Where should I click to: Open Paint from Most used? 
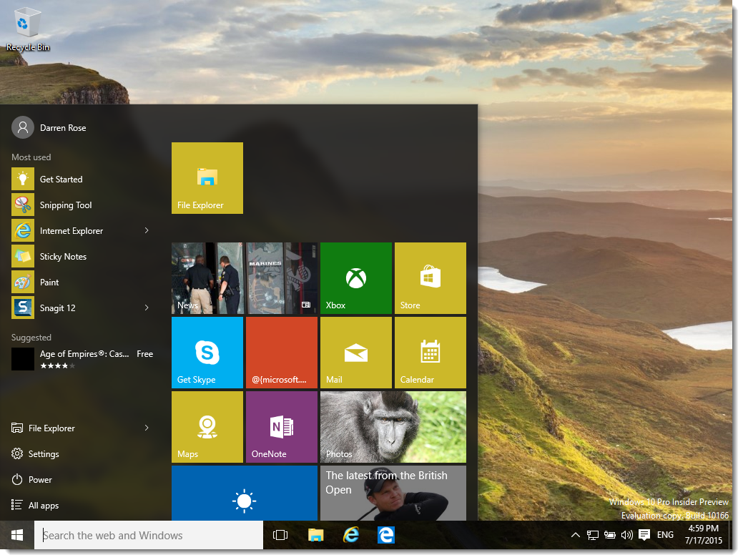(x=50, y=282)
